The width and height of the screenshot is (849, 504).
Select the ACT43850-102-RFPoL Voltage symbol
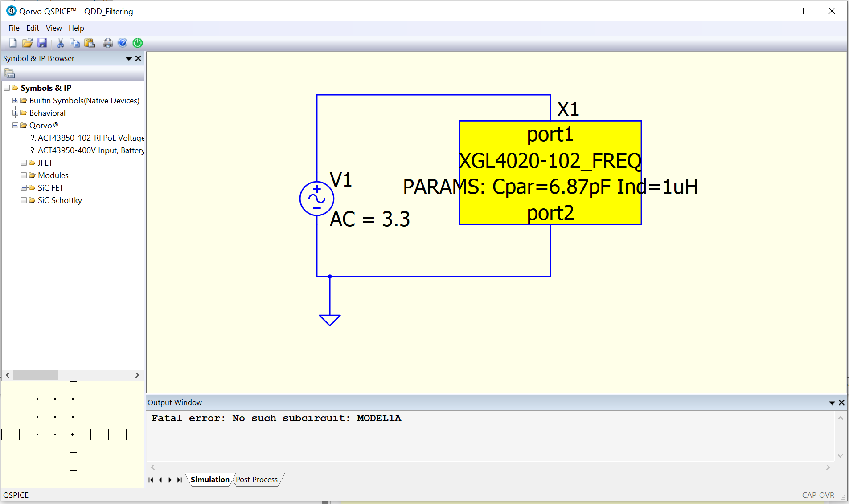click(x=90, y=138)
